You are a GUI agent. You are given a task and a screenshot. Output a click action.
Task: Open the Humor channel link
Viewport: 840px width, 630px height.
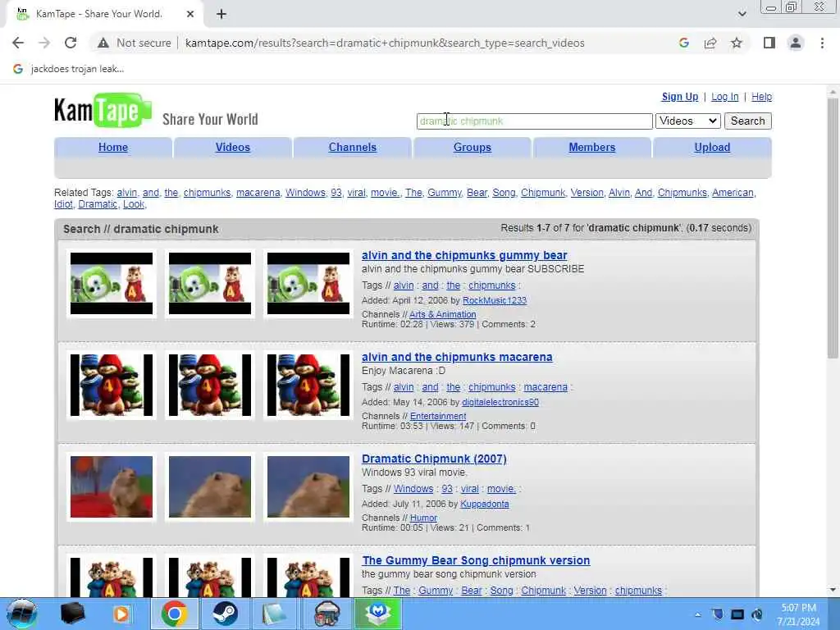[423, 518]
